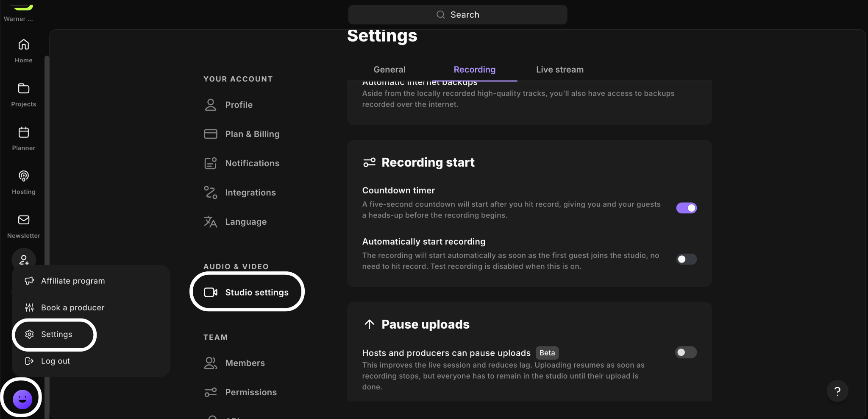
Task: Click the Affiliate program megaphone icon
Action: click(29, 281)
